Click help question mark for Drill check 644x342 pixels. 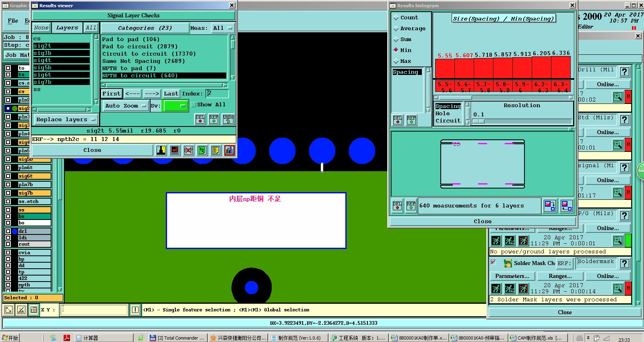[x=624, y=72]
